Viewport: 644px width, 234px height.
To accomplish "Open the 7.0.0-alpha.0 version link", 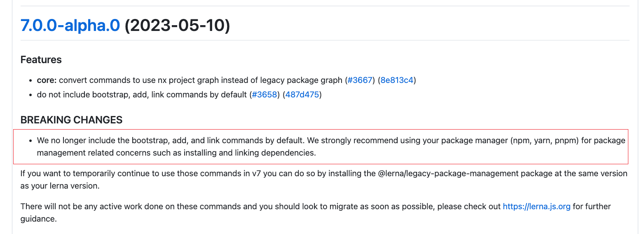I will coord(70,26).
